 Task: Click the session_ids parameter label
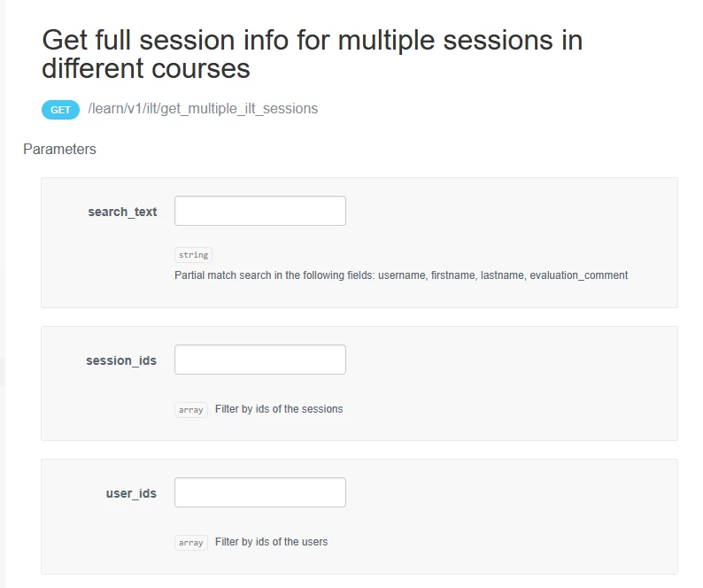(121, 360)
